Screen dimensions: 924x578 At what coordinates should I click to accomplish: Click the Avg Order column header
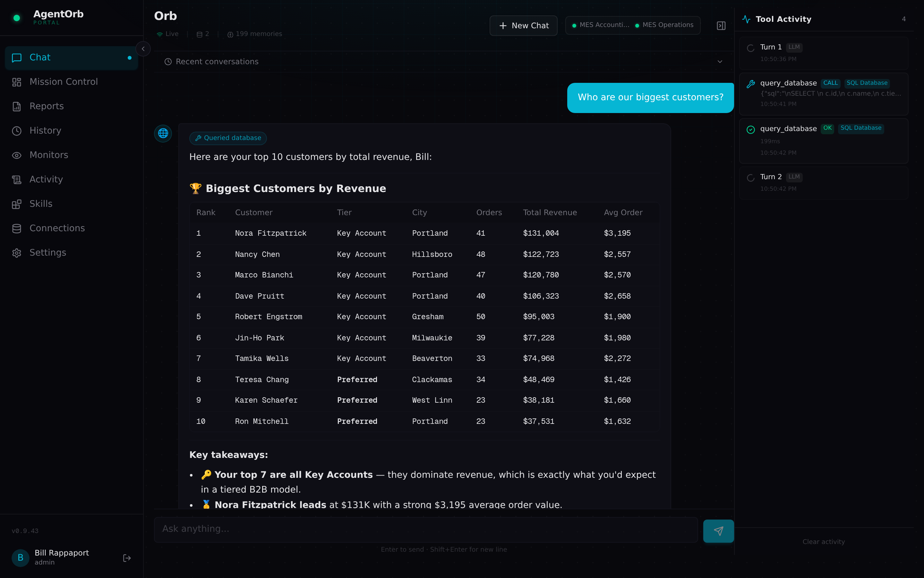pos(623,213)
